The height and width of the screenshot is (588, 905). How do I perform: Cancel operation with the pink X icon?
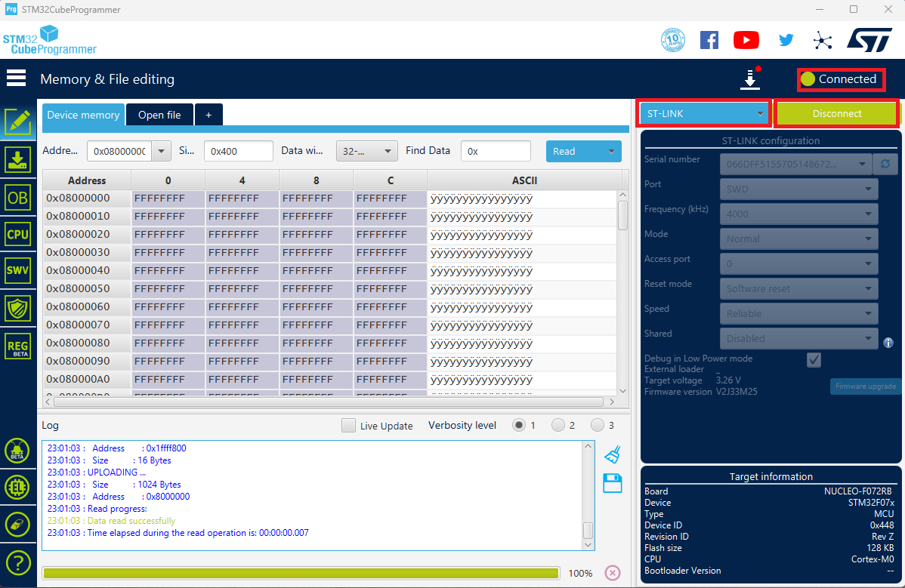point(613,572)
